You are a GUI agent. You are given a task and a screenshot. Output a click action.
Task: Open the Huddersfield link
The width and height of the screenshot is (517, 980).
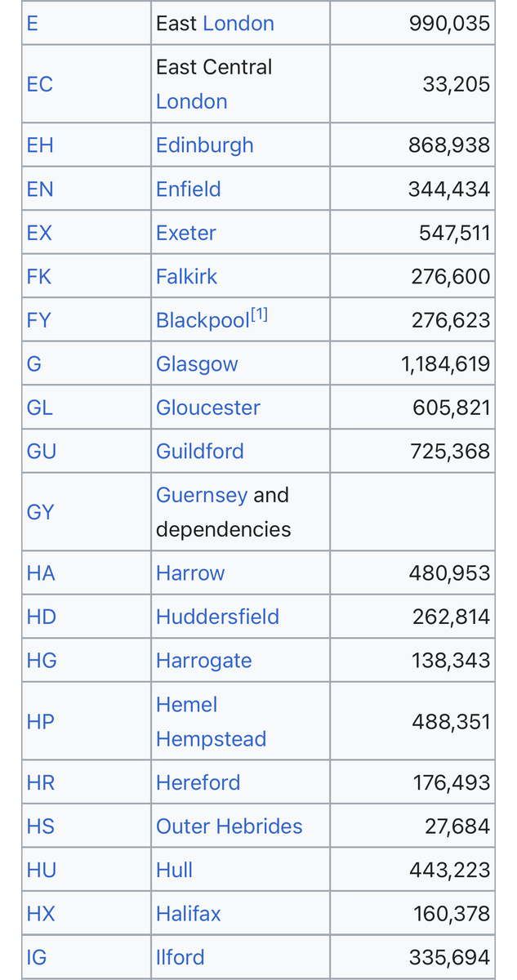tap(217, 617)
